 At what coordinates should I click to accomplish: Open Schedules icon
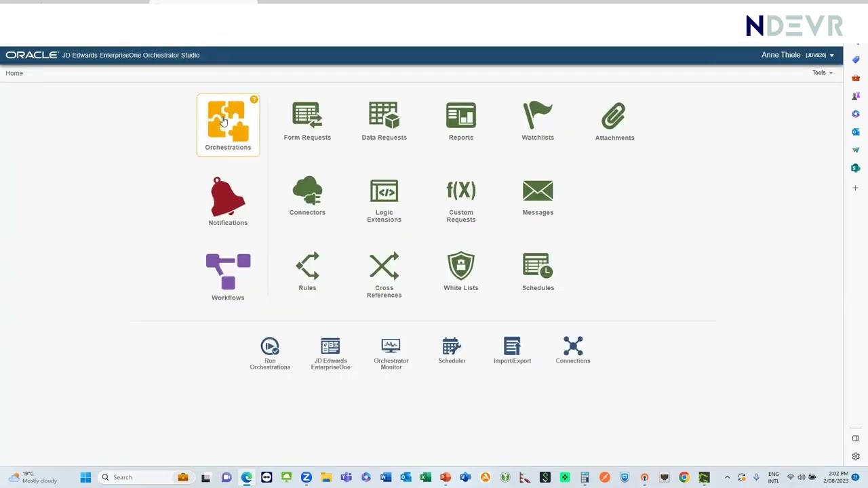point(538,272)
